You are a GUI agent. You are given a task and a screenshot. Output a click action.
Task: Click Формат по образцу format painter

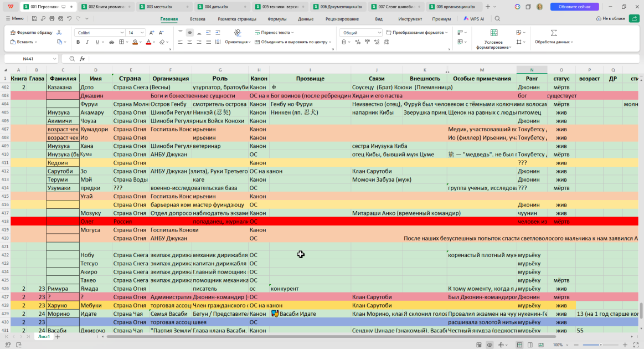pyautogui.click(x=32, y=33)
